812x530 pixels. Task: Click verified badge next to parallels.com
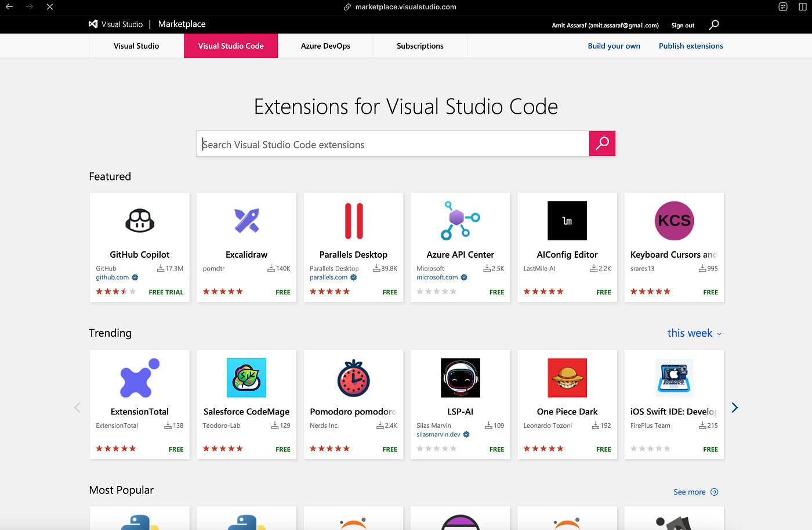tap(354, 277)
